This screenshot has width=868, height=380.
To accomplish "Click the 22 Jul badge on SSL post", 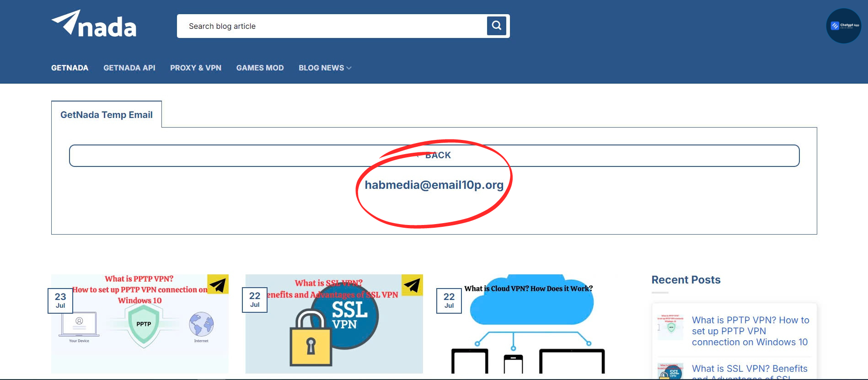I will tap(255, 300).
